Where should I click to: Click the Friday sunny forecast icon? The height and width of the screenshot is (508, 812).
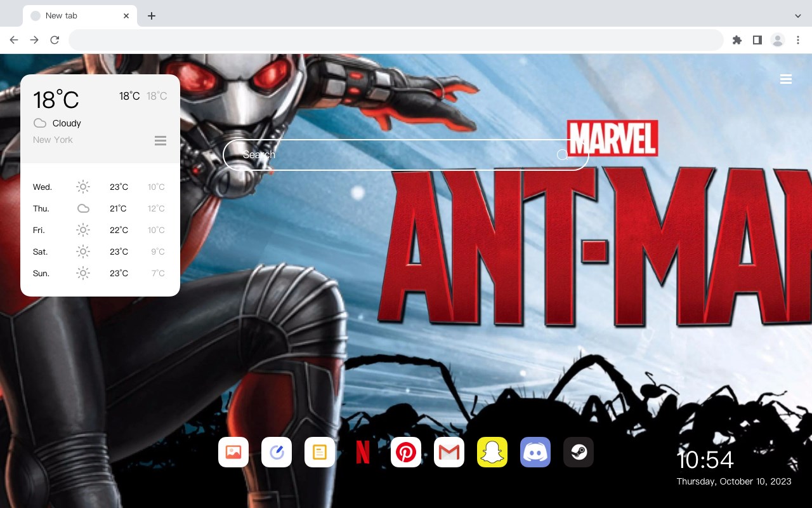tap(83, 230)
